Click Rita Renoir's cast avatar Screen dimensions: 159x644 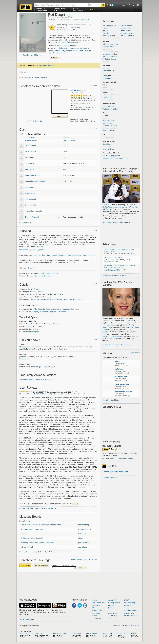click(x=21, y=157)
